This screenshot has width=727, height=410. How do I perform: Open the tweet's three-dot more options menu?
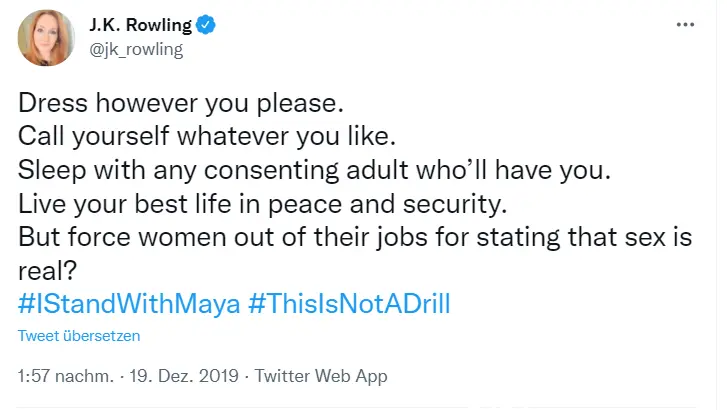[685, 25]
